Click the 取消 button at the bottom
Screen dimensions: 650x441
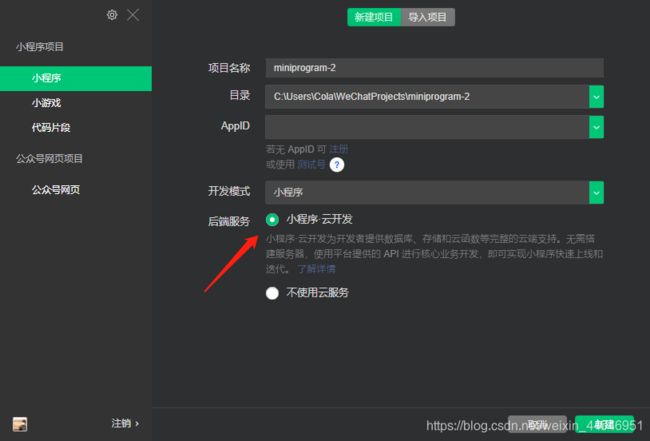537,424
